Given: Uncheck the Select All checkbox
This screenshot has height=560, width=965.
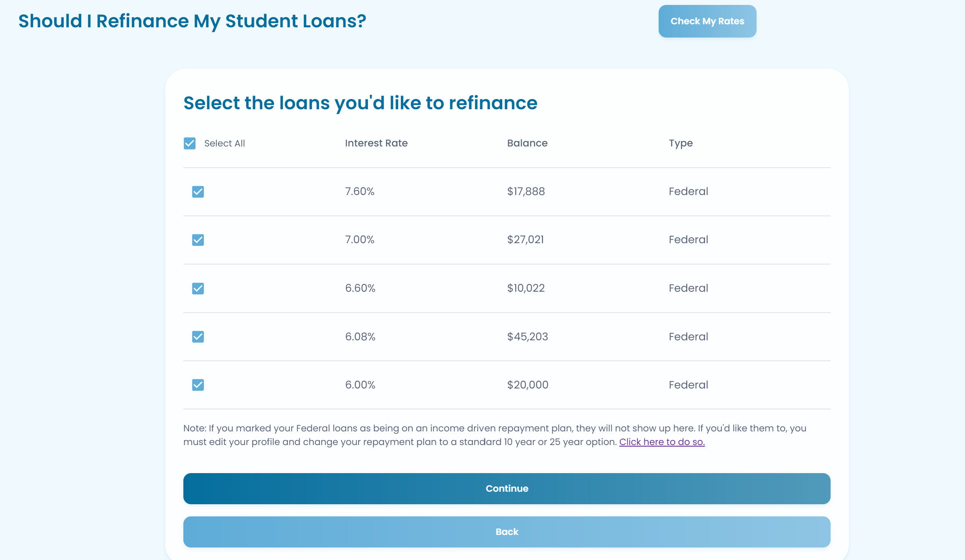Looking at the screenshot, I should click(x=189, y=143).
